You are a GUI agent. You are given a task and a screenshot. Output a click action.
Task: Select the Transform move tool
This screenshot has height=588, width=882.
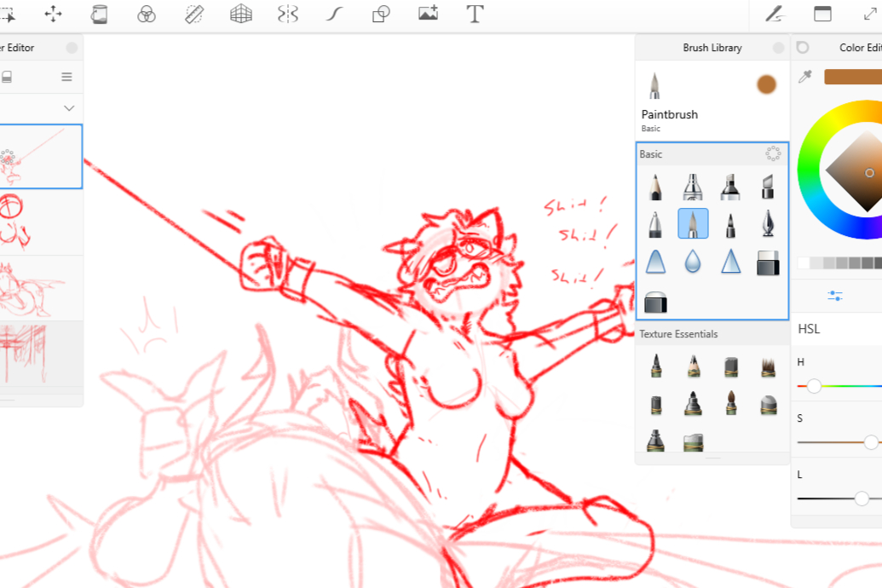[x=53, y=14]
